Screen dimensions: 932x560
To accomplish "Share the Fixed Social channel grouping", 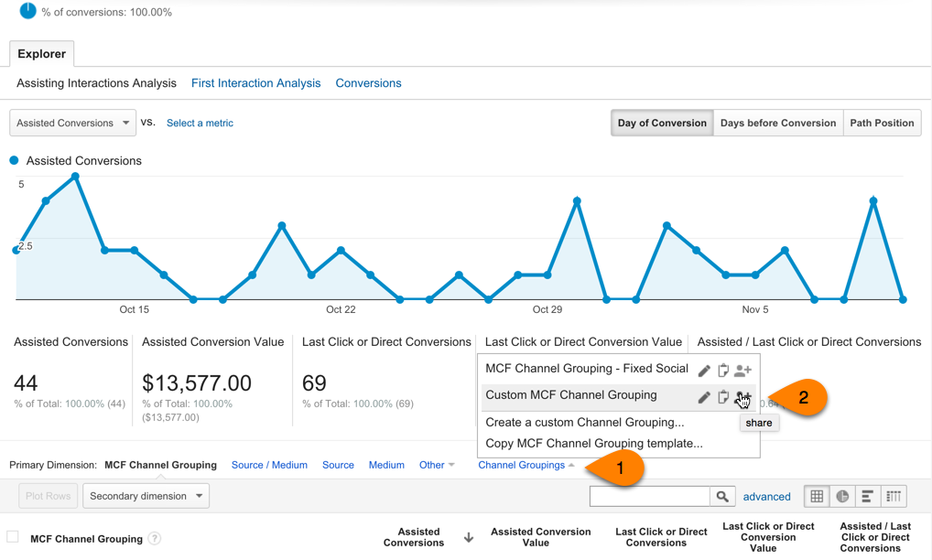I will pos(742,371).
